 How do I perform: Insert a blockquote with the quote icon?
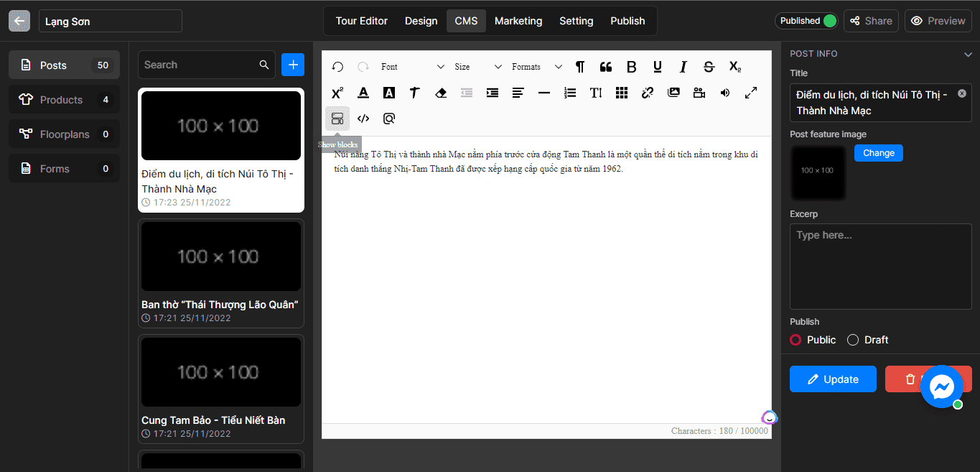(x=605, y=67)
